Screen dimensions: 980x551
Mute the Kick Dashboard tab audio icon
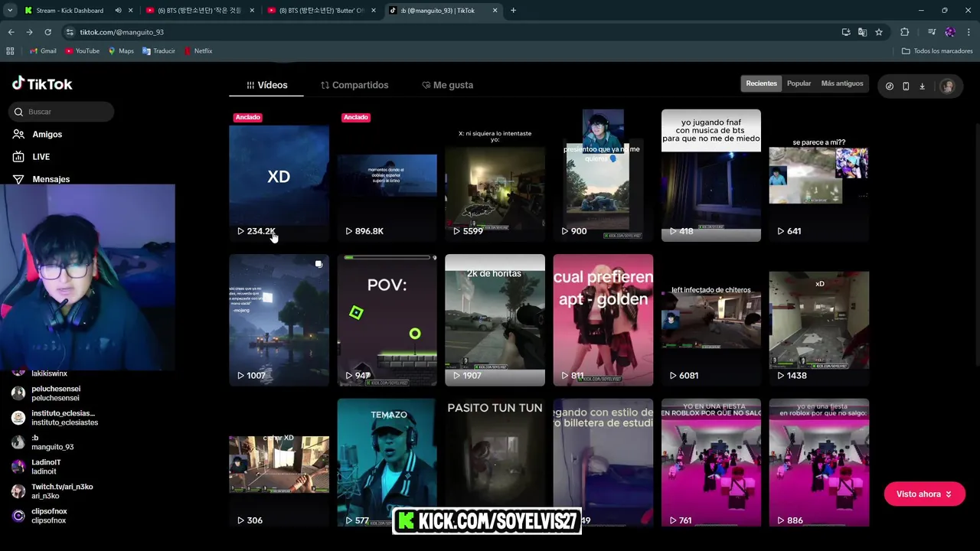[118, 11]
